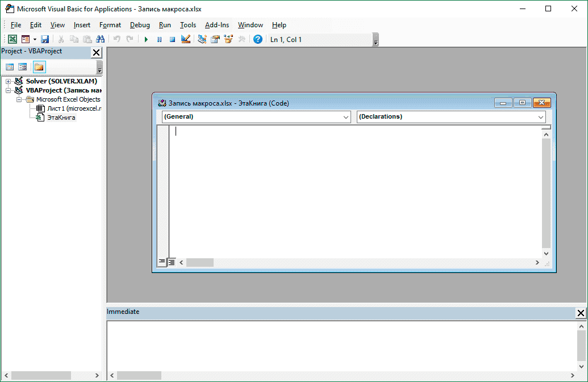This screenshot has width=588, height=382.
Task: Open the Debug menu
Action: [x=140, y=25]
